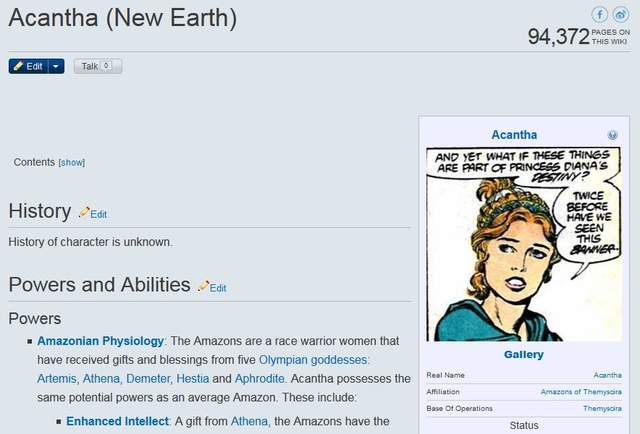Image resolution: width=640 pixels, height=434 pixels.
Task: Click the globe icon in Acantha infobox
Action: pos(612,135)
